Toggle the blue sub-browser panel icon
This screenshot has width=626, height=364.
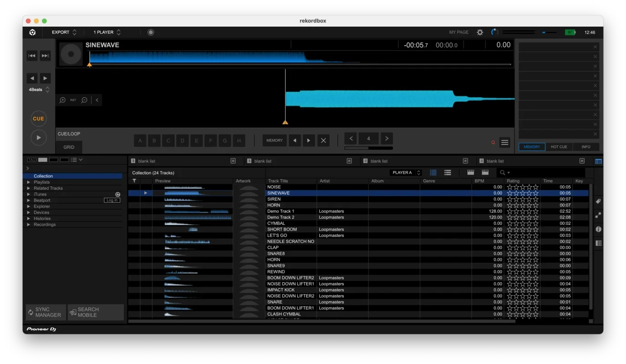coord(598,161)
